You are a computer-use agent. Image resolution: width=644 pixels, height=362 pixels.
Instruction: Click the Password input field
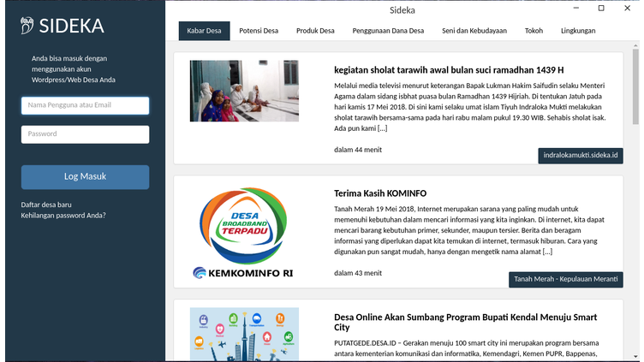point(85,134)
